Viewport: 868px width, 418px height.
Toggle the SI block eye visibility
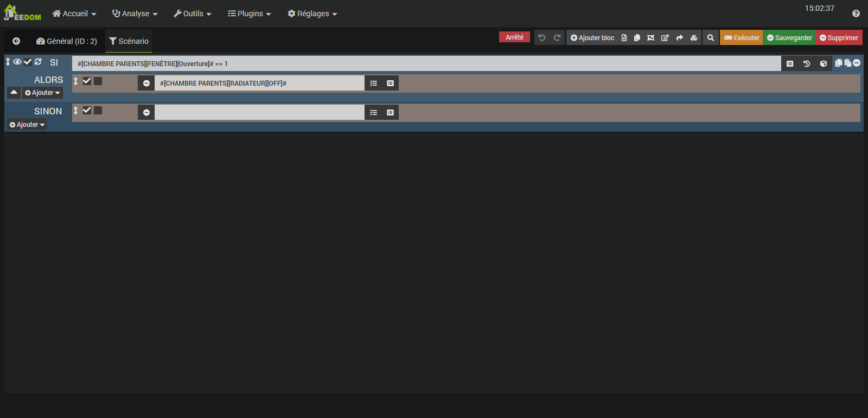tap(17, 62)
